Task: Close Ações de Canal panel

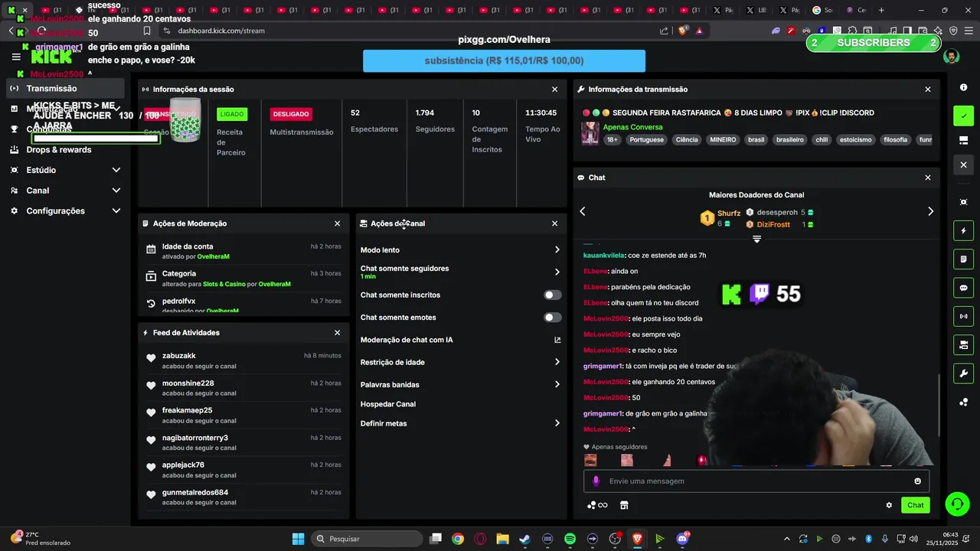Action: (x=555, y=223)
